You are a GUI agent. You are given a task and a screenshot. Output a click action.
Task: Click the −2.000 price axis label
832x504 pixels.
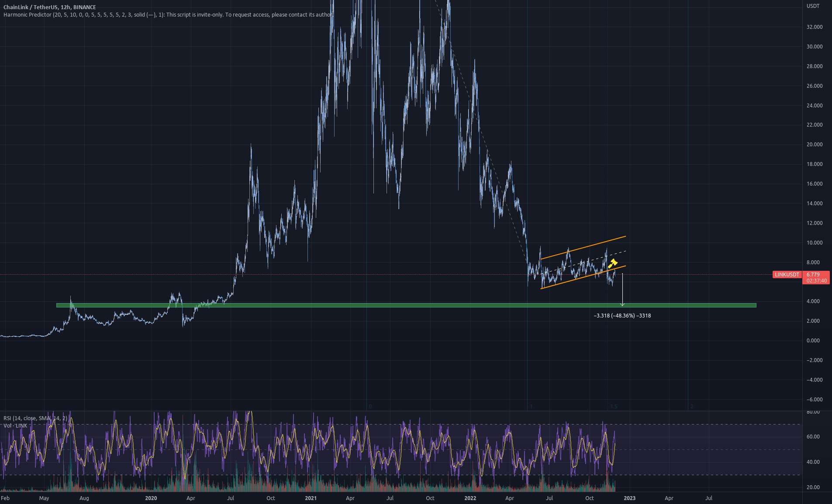click(x=815, y=360)
